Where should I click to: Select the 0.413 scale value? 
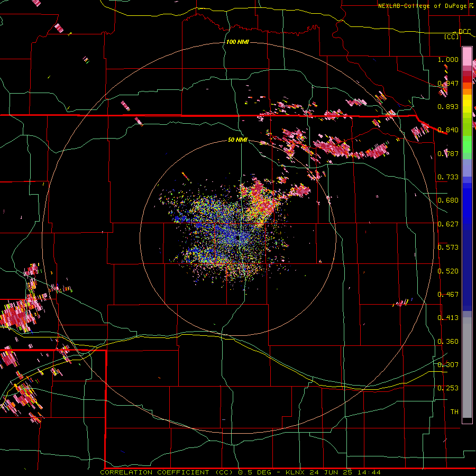(x=448, y=318)
